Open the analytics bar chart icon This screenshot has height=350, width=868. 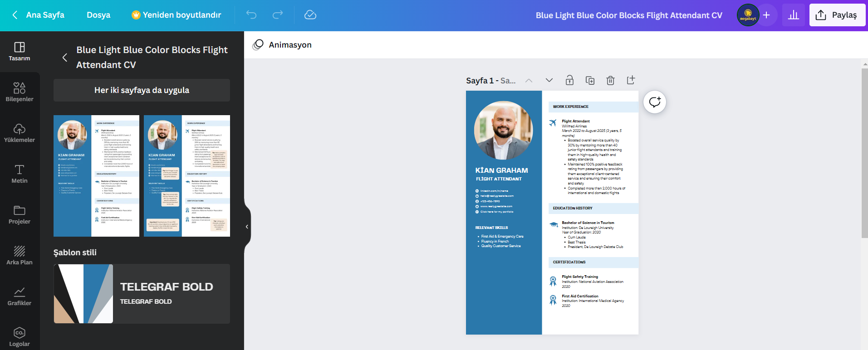coord(793,15)
